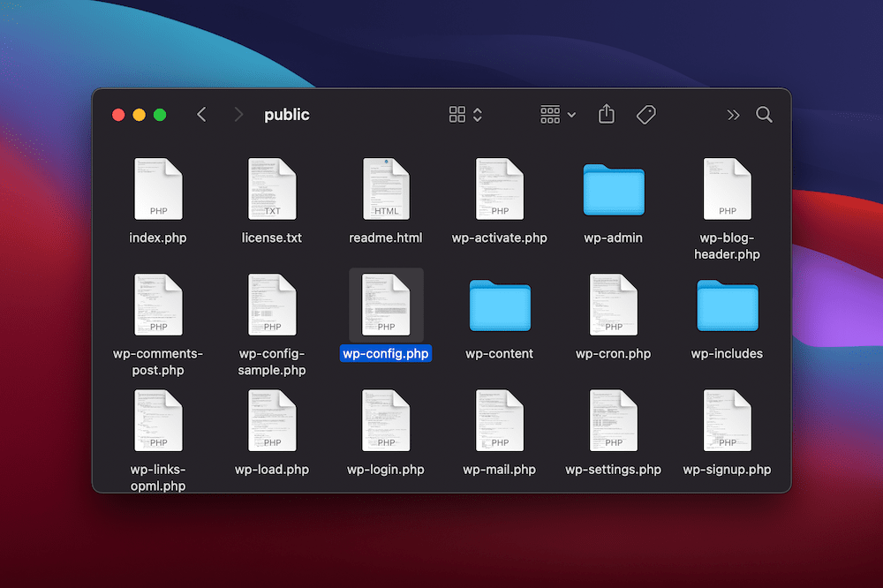Maximize the Finder window with green button

click(x=160, y=115)
